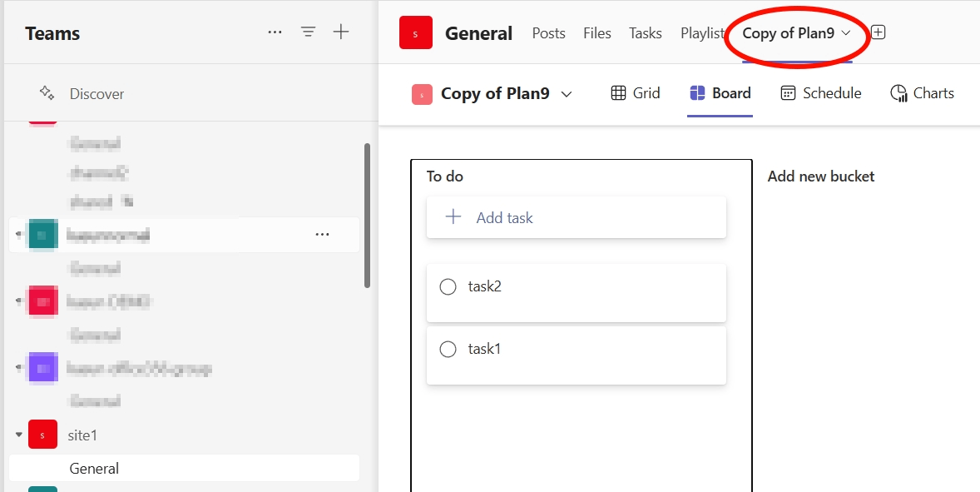Click the plus icon to create team

(341, 32)
